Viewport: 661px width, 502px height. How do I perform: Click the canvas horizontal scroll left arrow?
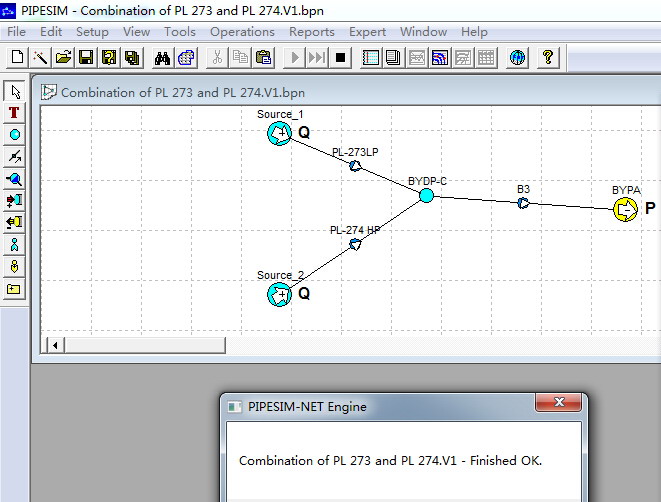[x=55, y=345]
